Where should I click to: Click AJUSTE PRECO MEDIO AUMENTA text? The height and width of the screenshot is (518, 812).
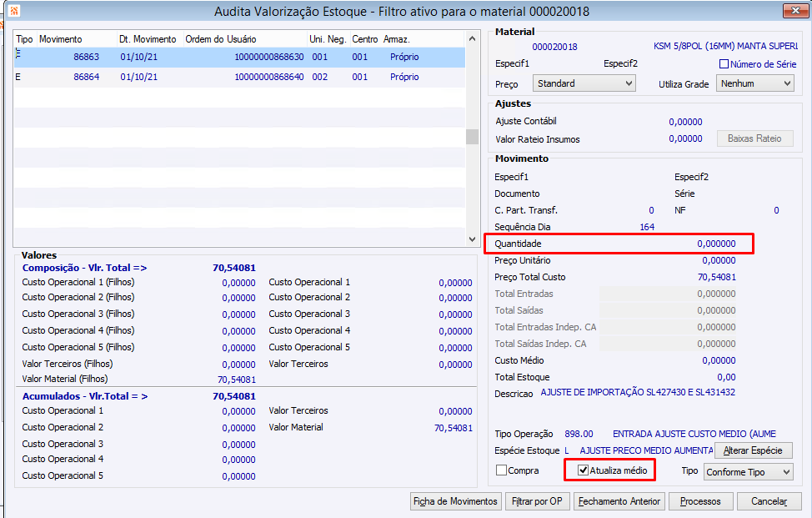click(x=646, y=450)
